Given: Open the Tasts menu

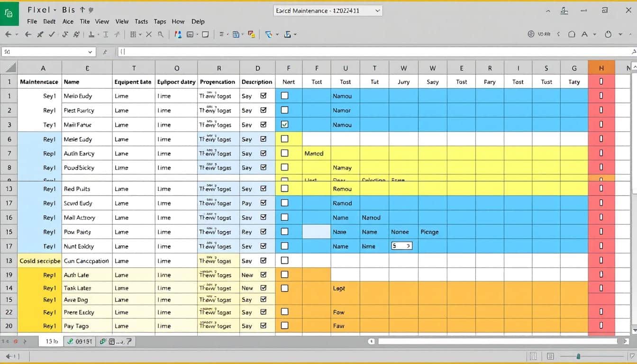Looking at the screenshot, I should (x=141, y=21).
